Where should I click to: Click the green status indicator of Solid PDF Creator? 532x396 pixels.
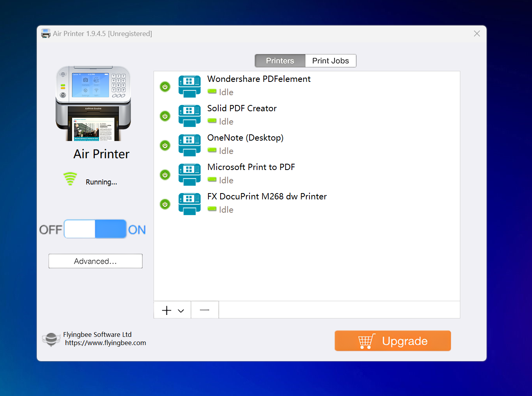click(x=212, y=121)
